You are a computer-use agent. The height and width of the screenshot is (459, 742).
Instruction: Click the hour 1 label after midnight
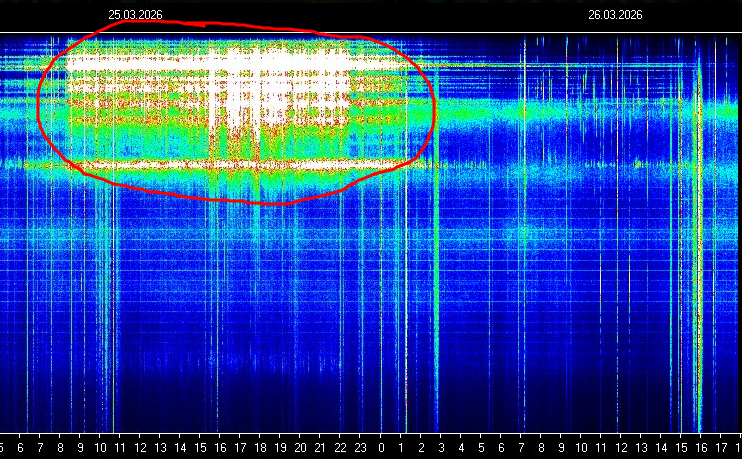coord(401,450)
